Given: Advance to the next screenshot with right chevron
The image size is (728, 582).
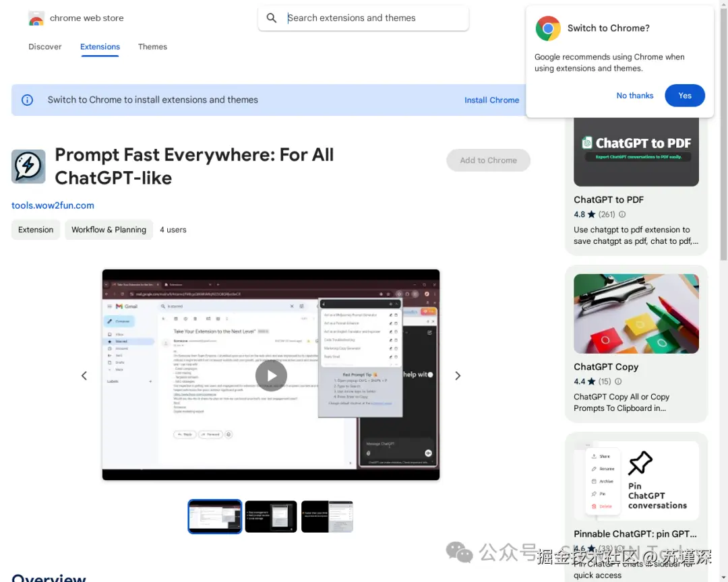Looking at the screenshot, I should (x=458, y=375).
